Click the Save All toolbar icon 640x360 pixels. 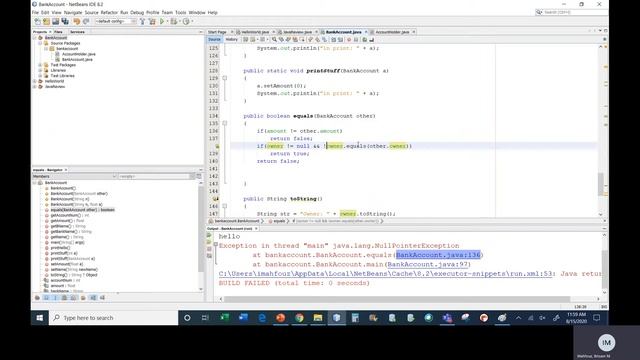(65, 21)
